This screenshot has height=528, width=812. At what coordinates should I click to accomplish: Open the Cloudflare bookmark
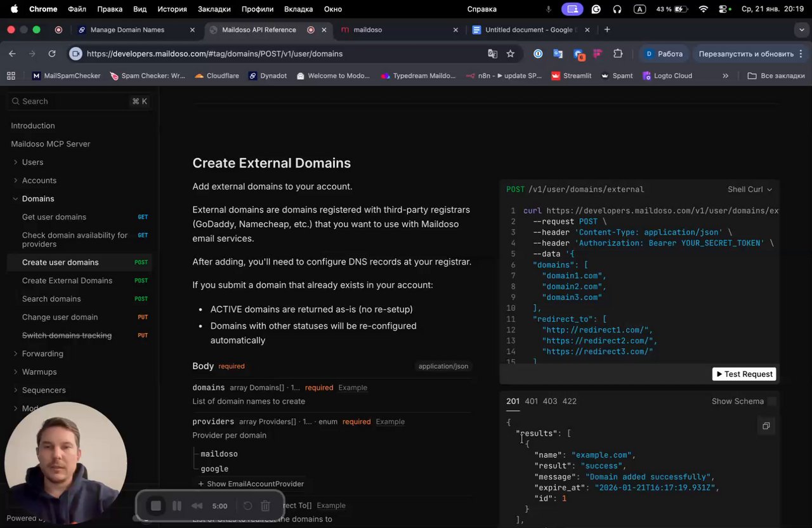217,76
